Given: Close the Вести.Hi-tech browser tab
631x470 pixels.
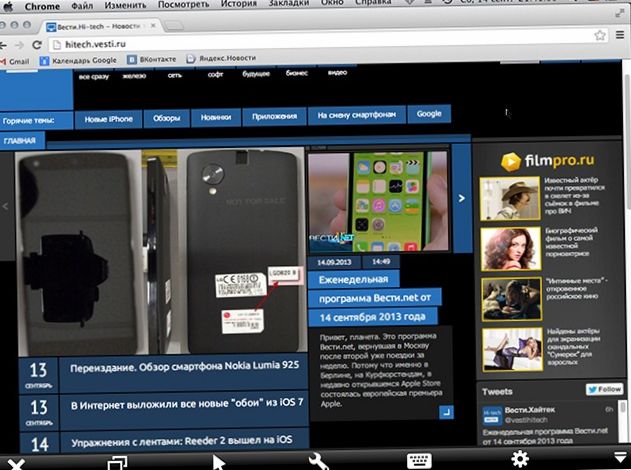Looking at the screenshot, I should click(x=153, y=25).
